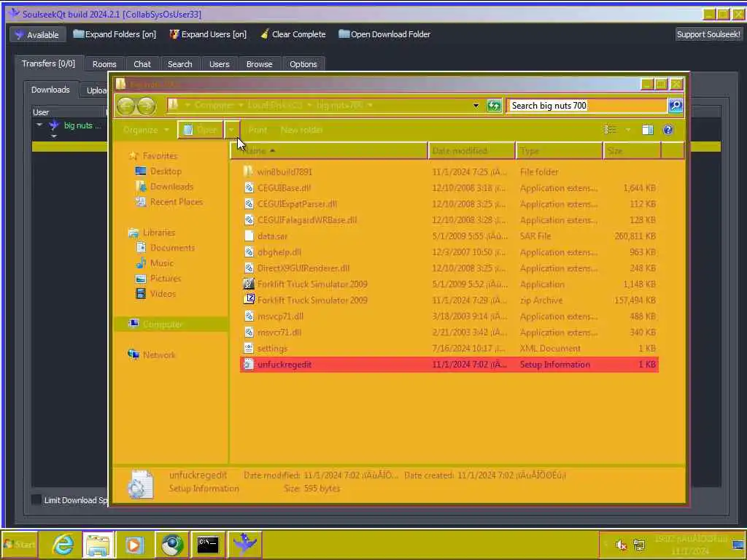Click the refresh icon beside address bar
The height and width of the screenshot is (560, 747).
click(494, 106)
